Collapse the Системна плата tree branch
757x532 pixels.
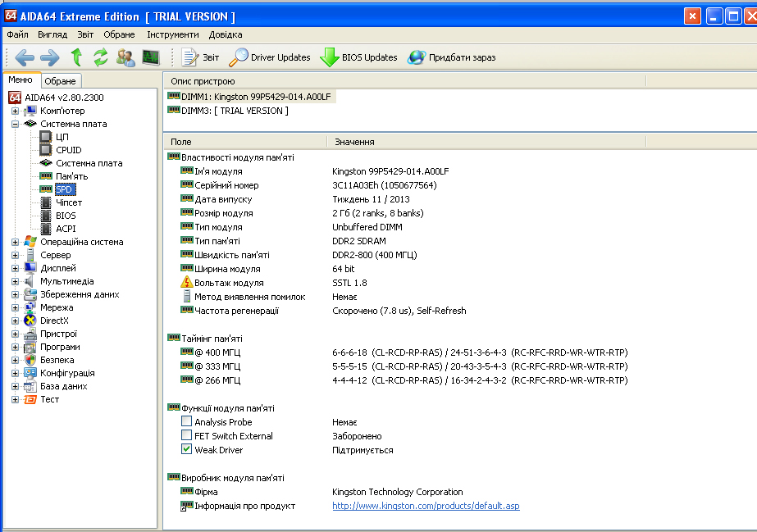tap(15, 124)
